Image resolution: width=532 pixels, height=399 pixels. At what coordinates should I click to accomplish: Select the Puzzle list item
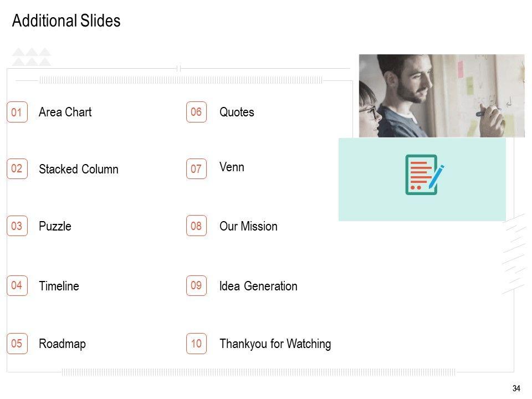(x=55, y=227)
